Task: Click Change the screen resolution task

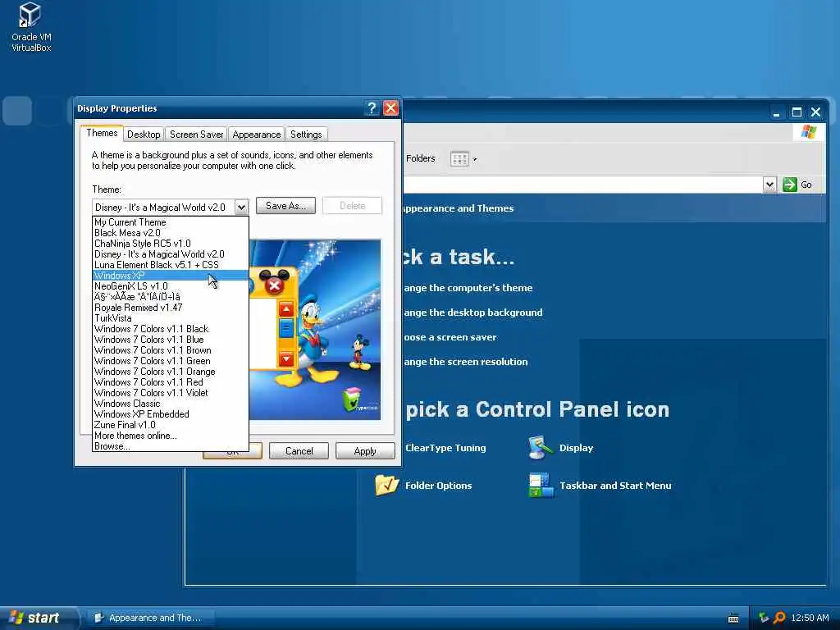Action: click(x=466, y=362)
